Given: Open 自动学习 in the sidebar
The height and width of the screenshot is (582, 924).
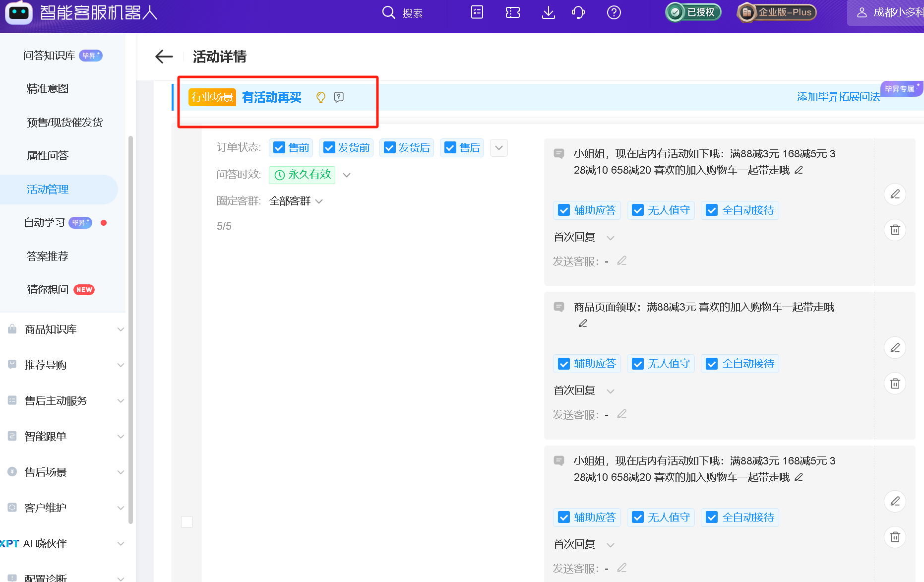Looking at the screenshot, I should 45,223.
